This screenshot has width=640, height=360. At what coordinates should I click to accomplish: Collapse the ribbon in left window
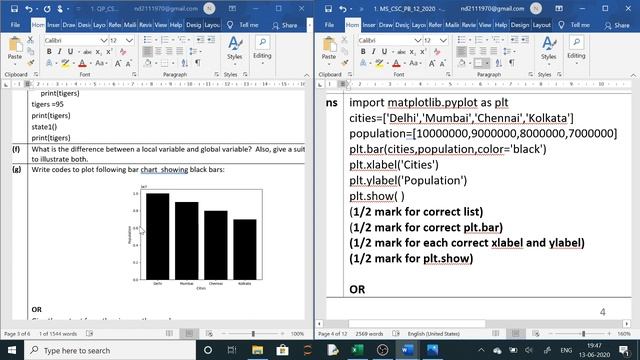click(307, 75)
